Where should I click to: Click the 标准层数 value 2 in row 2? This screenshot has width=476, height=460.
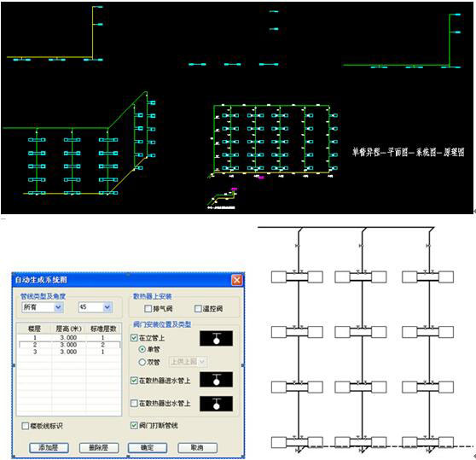[102, 345]
